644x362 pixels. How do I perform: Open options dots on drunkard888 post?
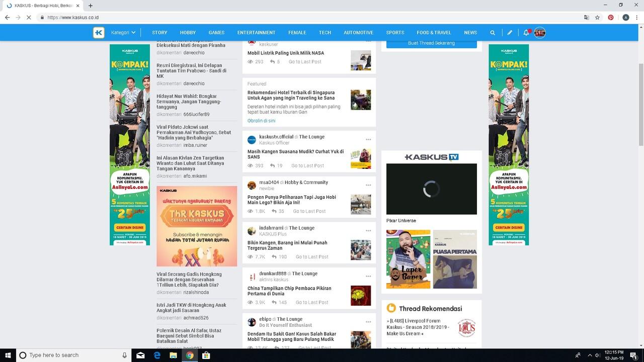pos(368,277)
